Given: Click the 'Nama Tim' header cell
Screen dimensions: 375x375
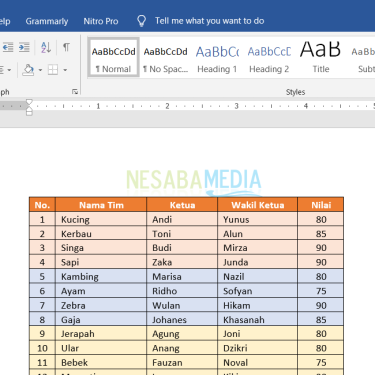Looking at the screenshot, I should pyautogui.click(x=101, y=205).
